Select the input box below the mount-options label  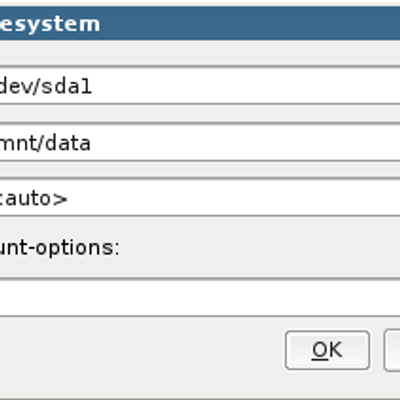click(x=200, y=298)
